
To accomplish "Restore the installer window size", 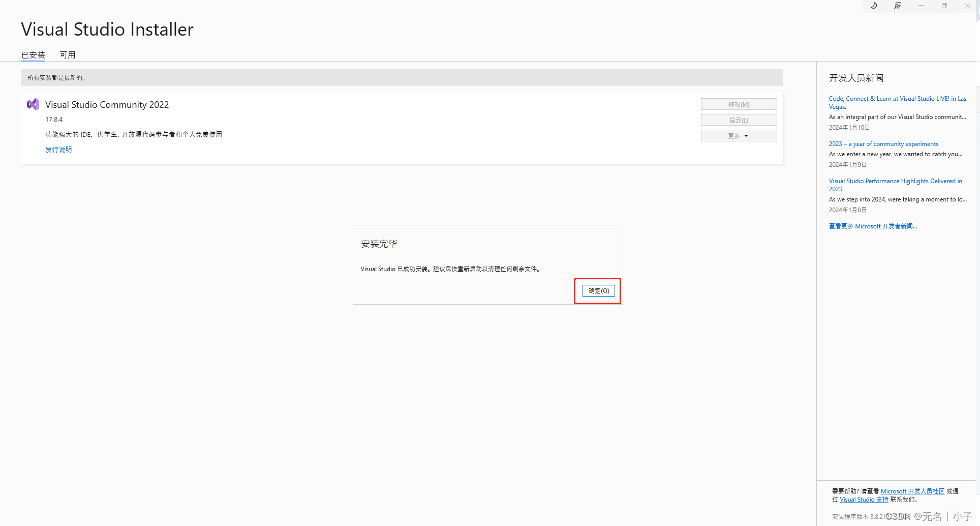I will coord(944,6).
